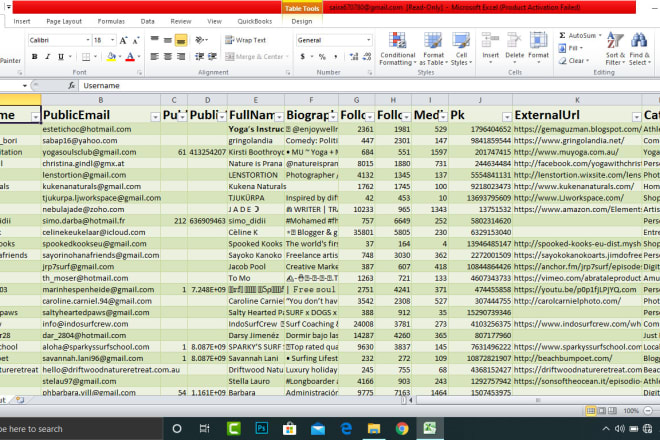
Task: Toggle Underline formatting
Action: click(x=61, y=56)
